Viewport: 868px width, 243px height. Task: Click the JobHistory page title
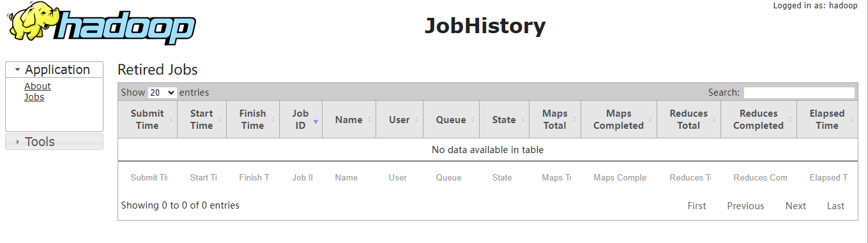pyautogui.click(x=485, y=26)
